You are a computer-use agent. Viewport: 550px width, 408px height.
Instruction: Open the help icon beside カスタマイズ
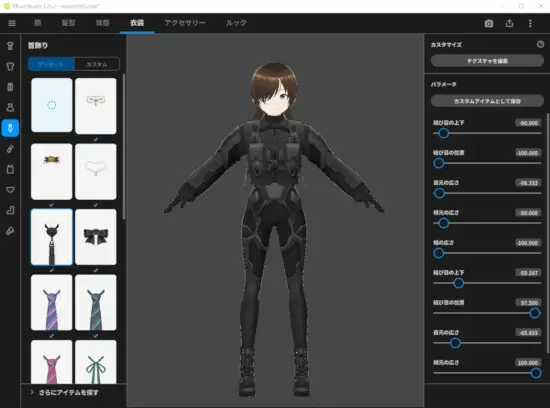[x=540, y=44]
